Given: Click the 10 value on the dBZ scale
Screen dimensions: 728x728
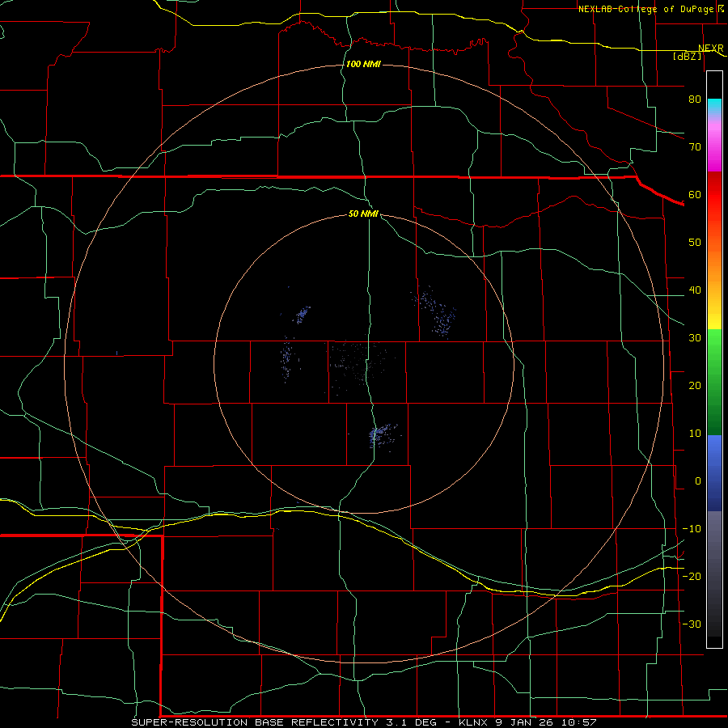Looking at the screenshot, I should [x=695, y=434].
